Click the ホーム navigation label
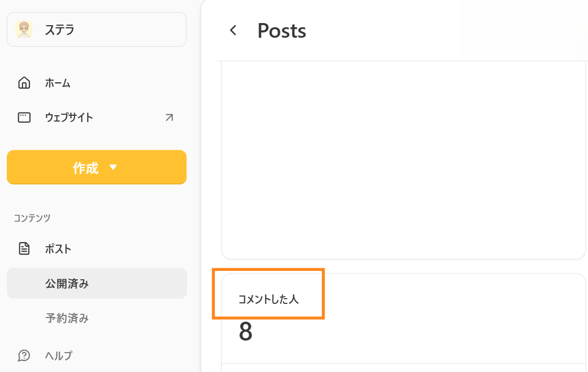The height and width of the screenshot is (372, 588). pos(58,83)
